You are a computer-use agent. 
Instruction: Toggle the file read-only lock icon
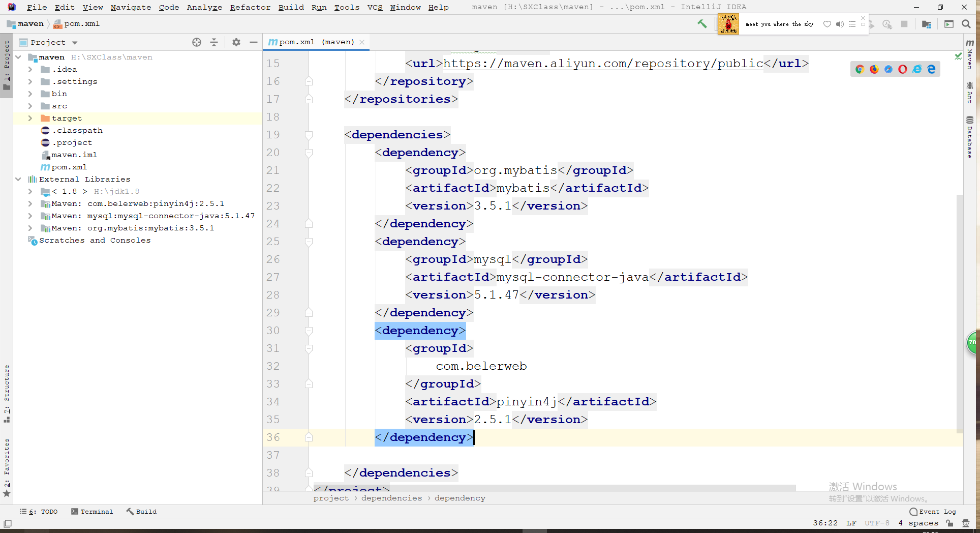pyautogui.click(x=950, y=523)
